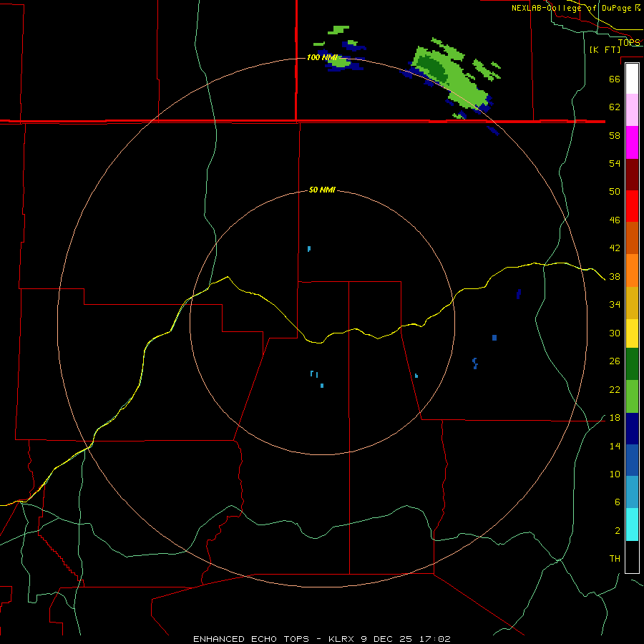The height and width of the screenshot is (644, 644).
Task: Pick the yellow swatch beside 34
Action: [x=632, y=333]
